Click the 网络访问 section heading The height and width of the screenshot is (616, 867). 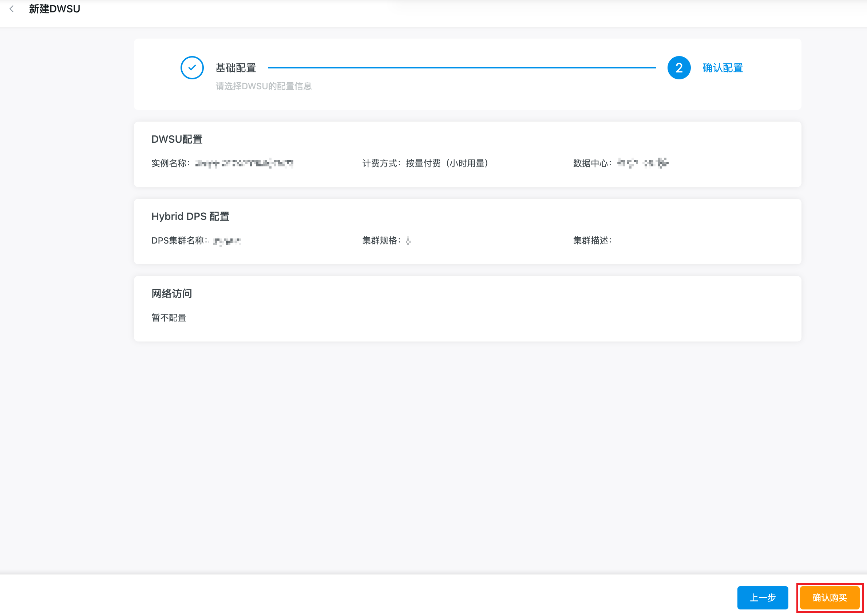[x=171, y=293]
